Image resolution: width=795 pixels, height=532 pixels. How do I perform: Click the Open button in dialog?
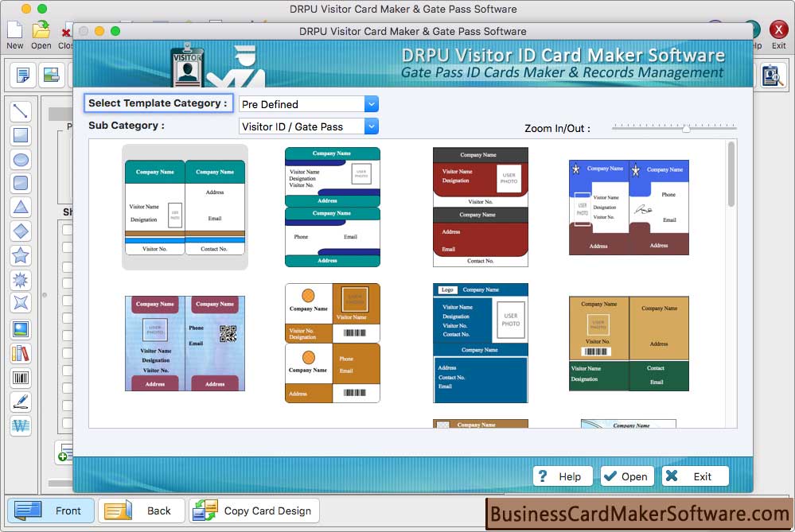626,476
